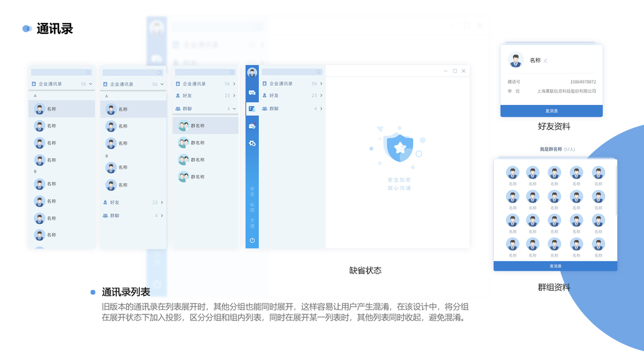The height and width of the screenshot is (362, 644).
Task: Click the power icon at the bottom of the blue sidebar
Action: pyautogui.click(x=252, y=241)
